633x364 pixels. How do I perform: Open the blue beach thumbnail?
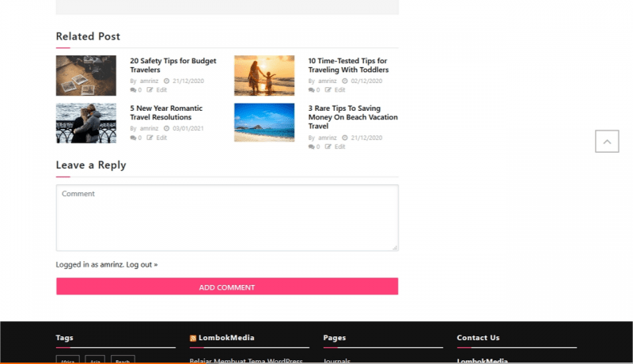click(264, 123)
